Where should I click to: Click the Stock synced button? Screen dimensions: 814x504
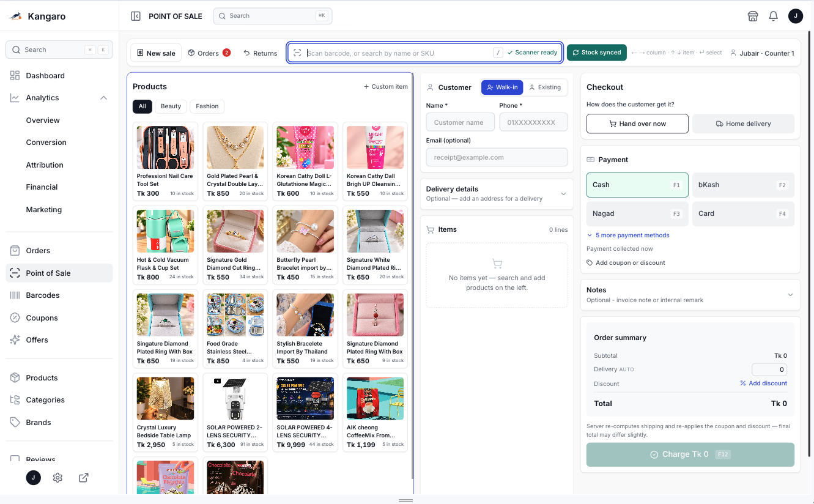tap(597, 53)
